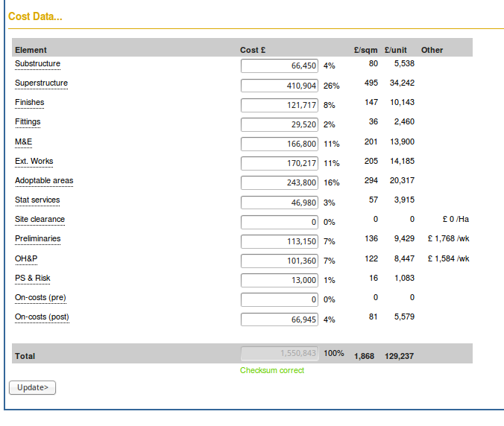
Task: Click the 1,083 PS & Risk per-unit value
Action: click(404, 278)
